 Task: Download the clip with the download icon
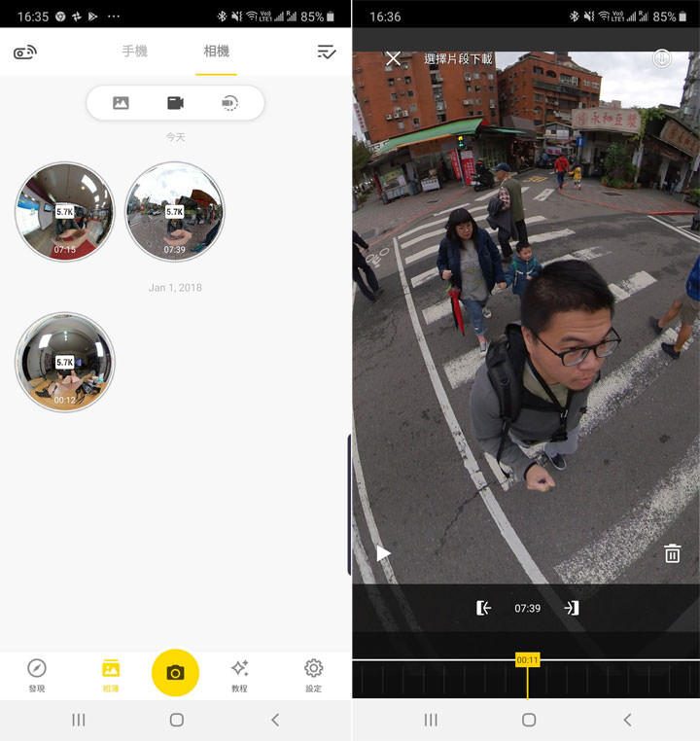(662, 59)
